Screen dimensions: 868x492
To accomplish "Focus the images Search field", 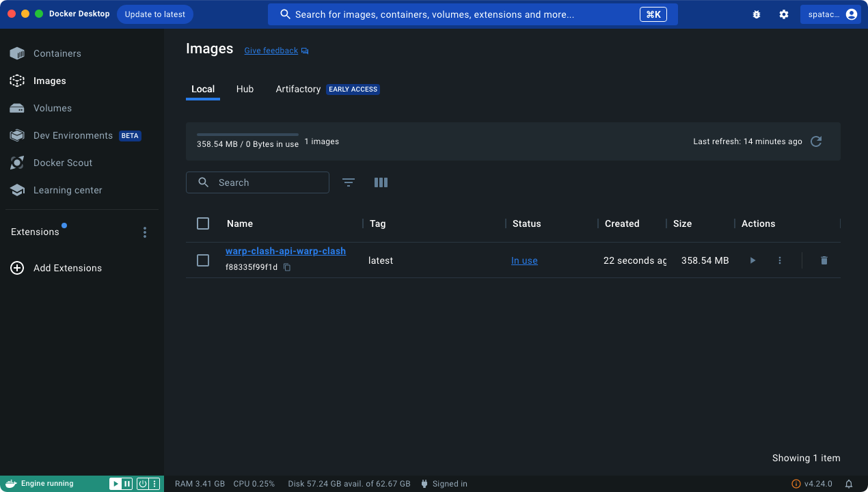I will (x=258, y=182).
